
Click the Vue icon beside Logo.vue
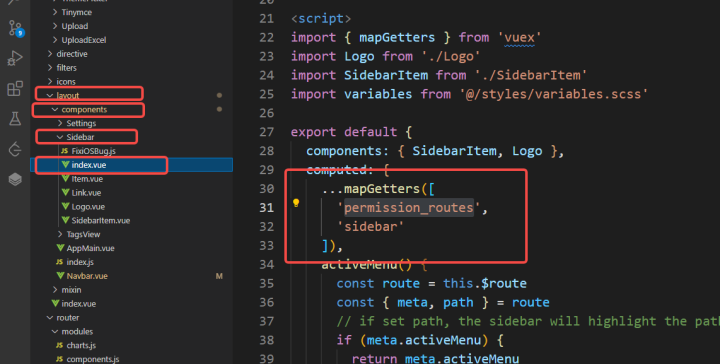click(65, 207)
